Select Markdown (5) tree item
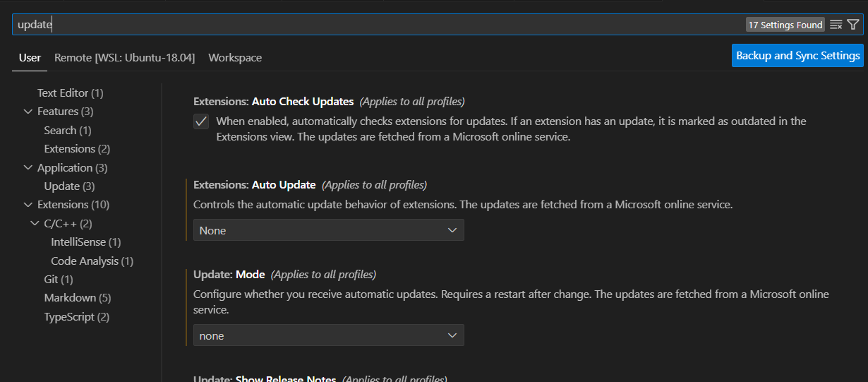Viewport: 868px width, 382px height. (78, 298)
